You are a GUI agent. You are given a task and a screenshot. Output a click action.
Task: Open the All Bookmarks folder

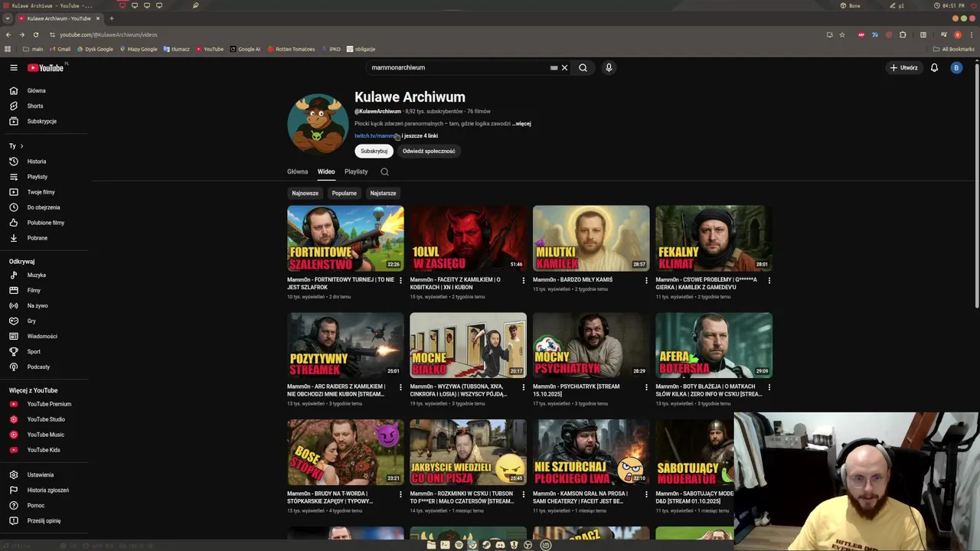(x=953, y=49)
